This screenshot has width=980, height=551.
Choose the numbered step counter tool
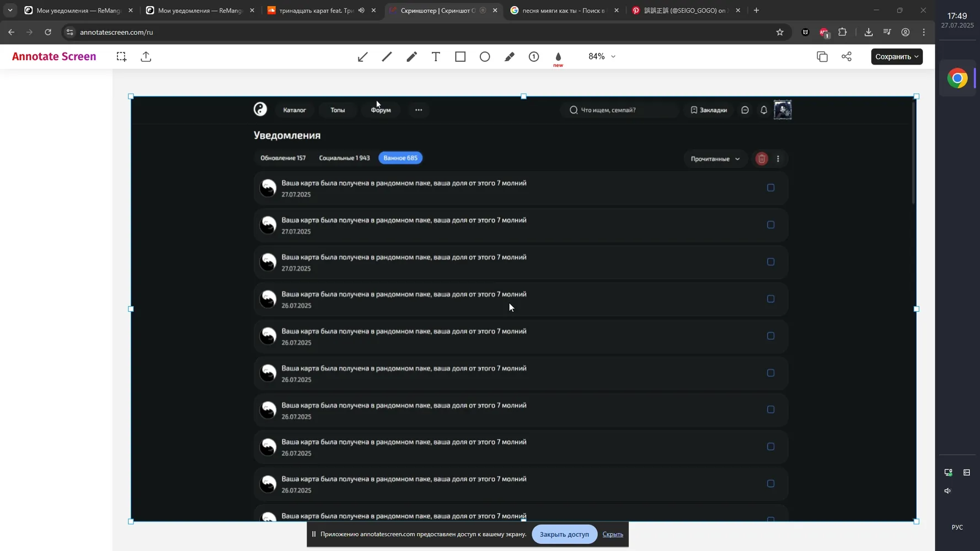point(534,57)
